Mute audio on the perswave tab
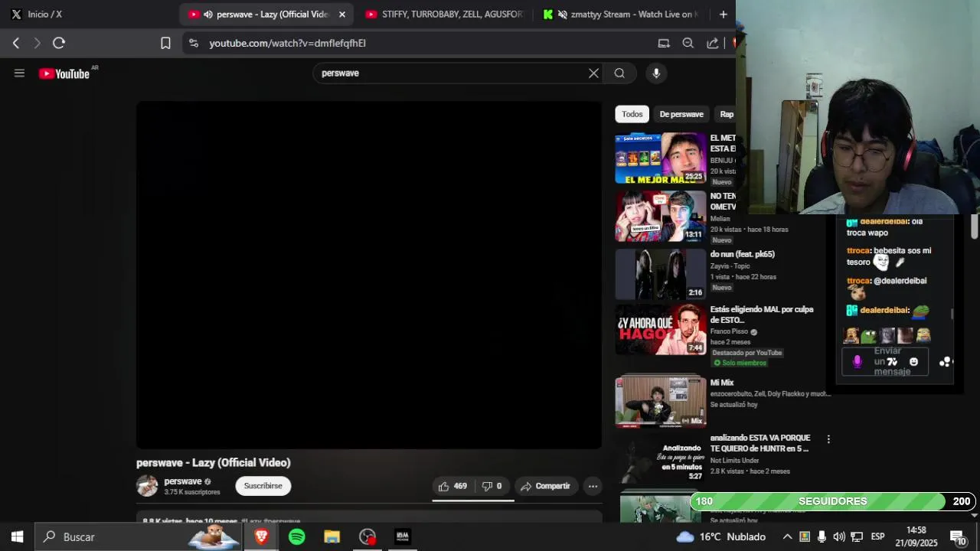 point(207,14)
